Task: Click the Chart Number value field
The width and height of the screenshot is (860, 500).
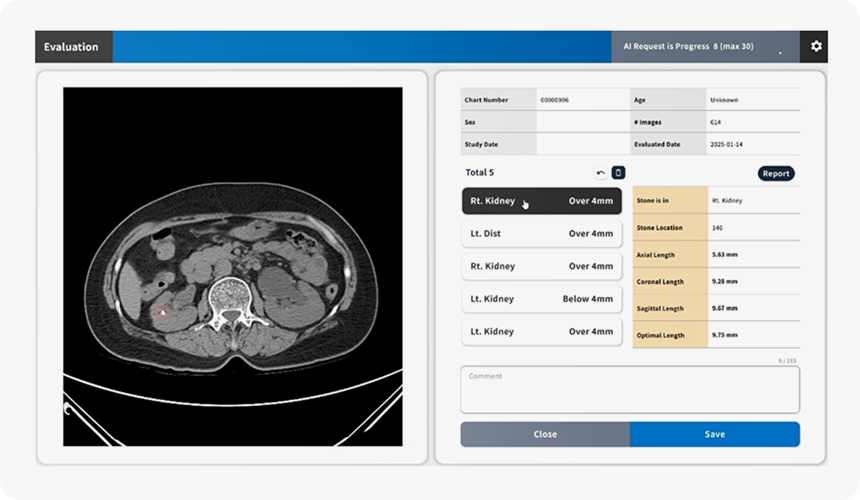Action: click(x=582, y=100)
